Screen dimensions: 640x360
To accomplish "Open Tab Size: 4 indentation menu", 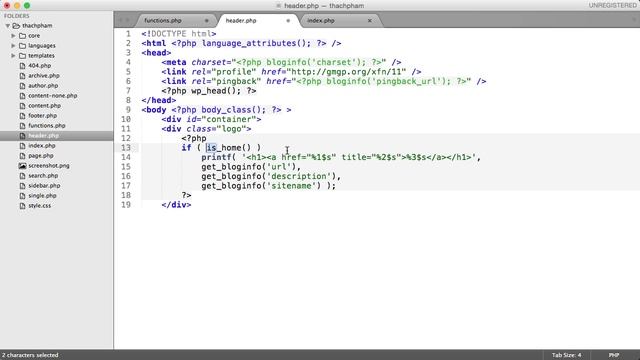I will 566,355.
